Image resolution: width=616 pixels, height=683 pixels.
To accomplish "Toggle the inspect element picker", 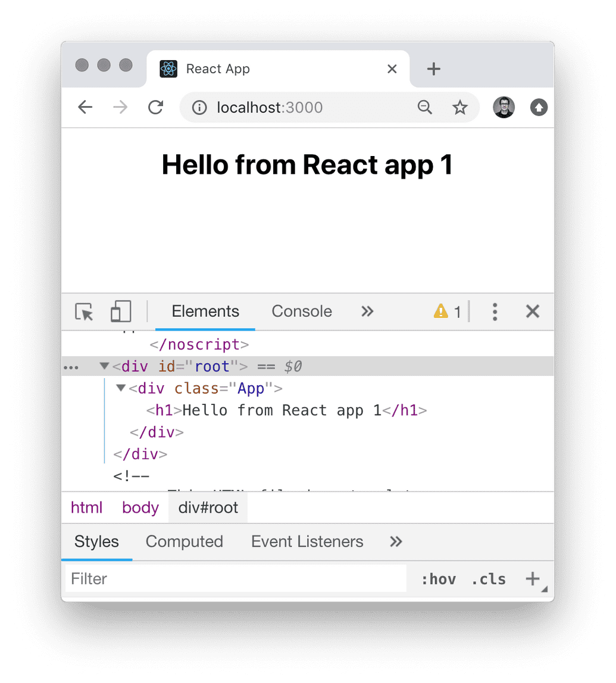I will coord(84,311).
